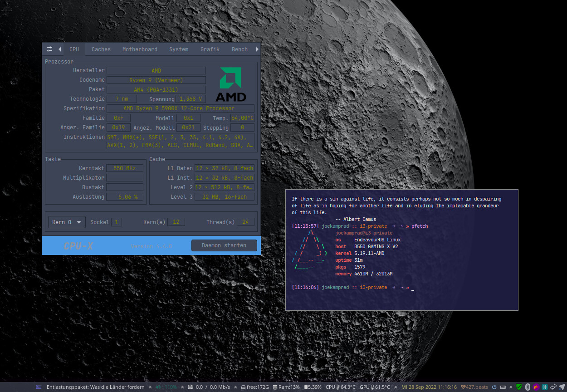The height and width of the screenshot is (392, 567).
Task: Switch to the Caches tab
Action: click(x=101, y=49)
